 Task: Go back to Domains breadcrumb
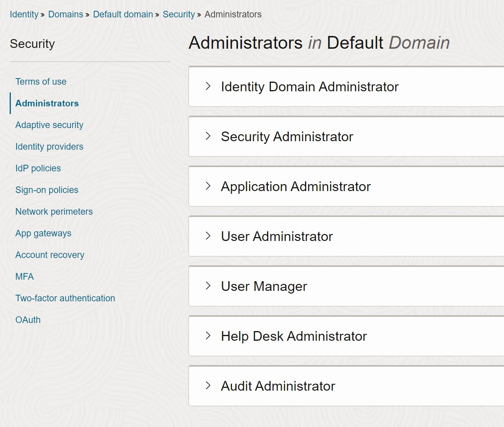66,14
